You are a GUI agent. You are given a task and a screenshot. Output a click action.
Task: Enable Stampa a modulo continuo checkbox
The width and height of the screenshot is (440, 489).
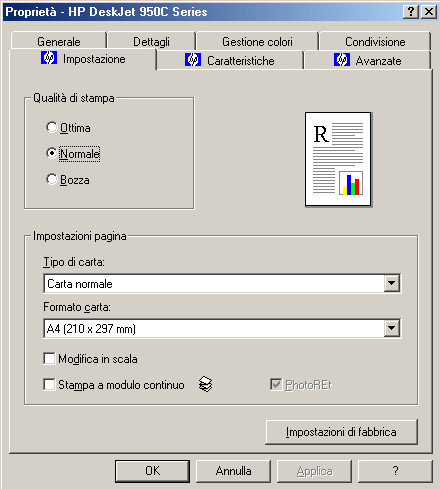click(x=49, y=385)
